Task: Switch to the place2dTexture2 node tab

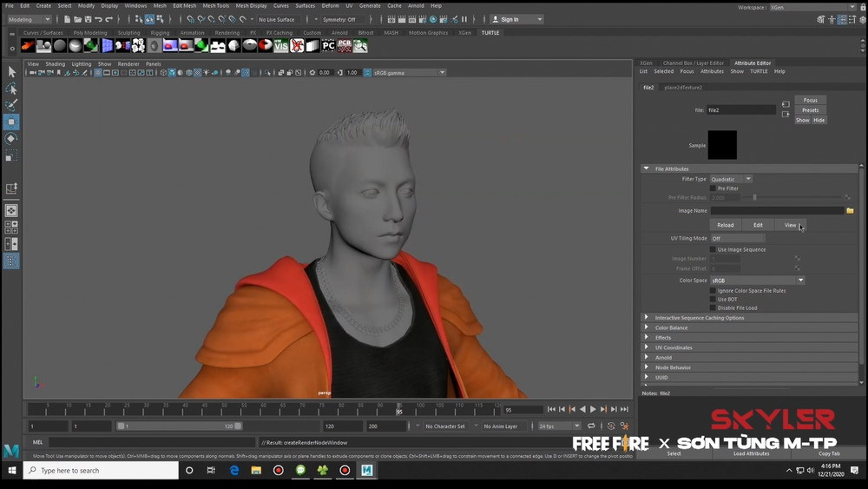Action: tap(683, 88)
